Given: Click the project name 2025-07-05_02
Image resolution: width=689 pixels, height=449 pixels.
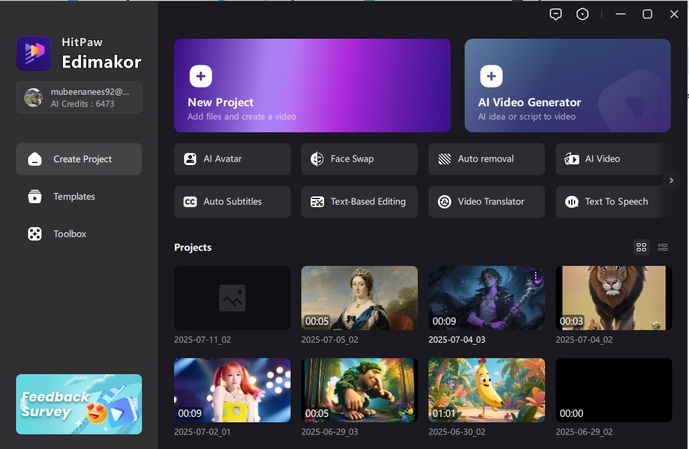Looking at the screenshot, I should pyautogui.click(x=330, y=340).
